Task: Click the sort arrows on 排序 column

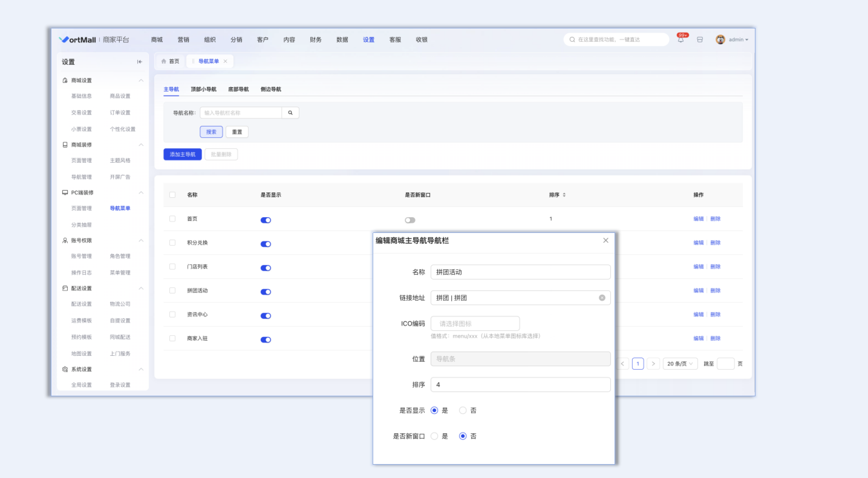Action: [x=564, y=195]
